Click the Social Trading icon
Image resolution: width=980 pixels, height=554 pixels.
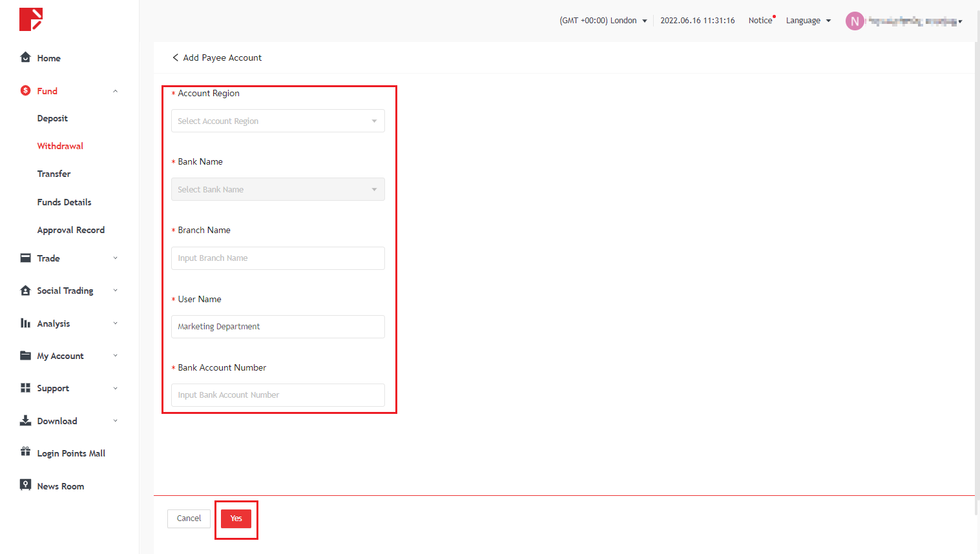tap(26, 291)
